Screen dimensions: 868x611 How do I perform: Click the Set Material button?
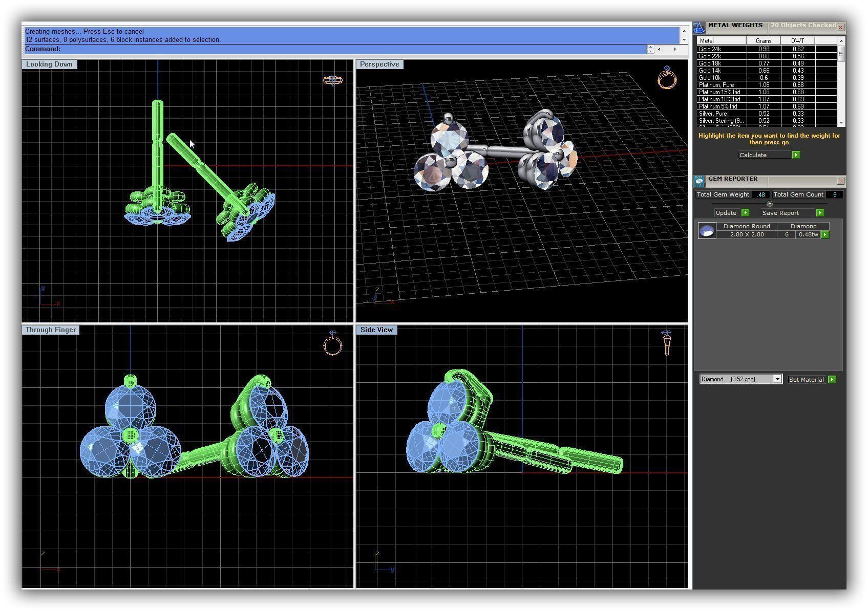pyautogui.click(x=811, y=380)
